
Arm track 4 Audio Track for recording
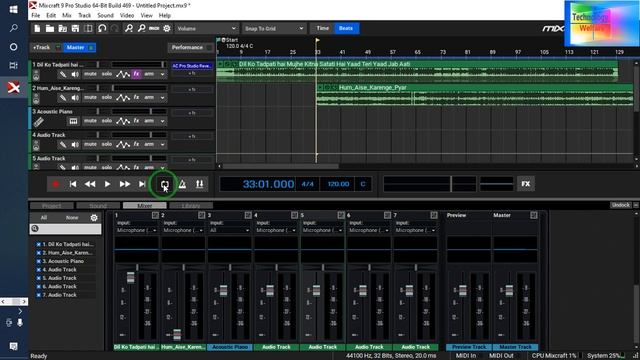pyautogui.click(x=149, y=144)
